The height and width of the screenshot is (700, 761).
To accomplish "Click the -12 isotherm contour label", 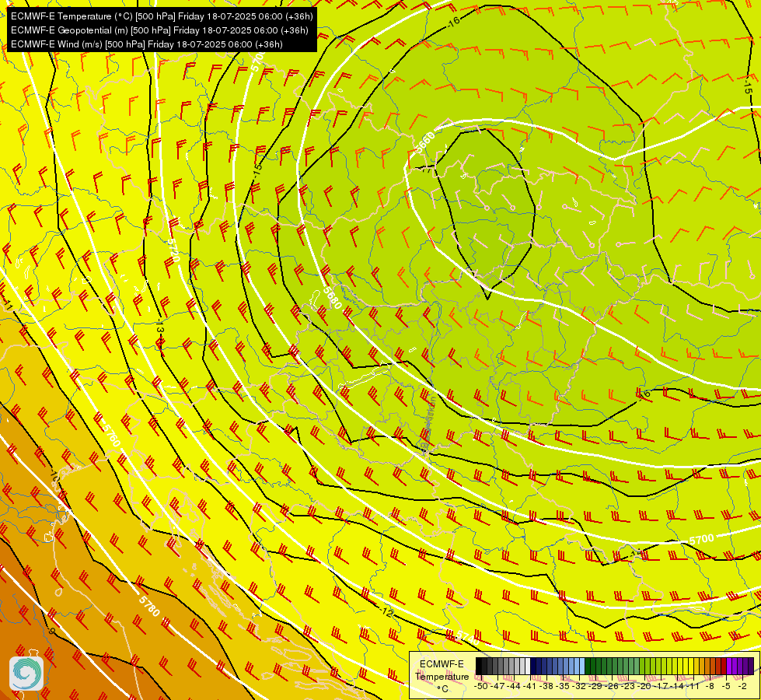I will click(387, 612).
